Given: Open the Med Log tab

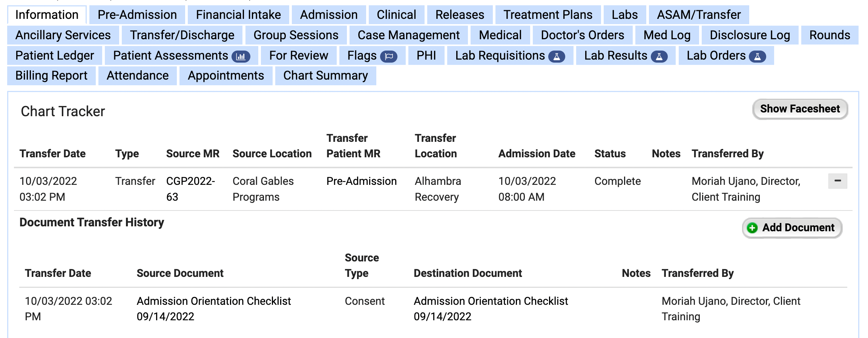Looking at the screenshot, I should click(666, 35).
